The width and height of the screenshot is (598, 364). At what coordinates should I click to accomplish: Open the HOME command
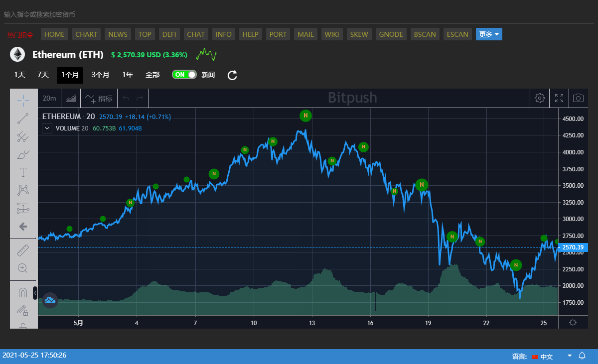tap(54, 34)
